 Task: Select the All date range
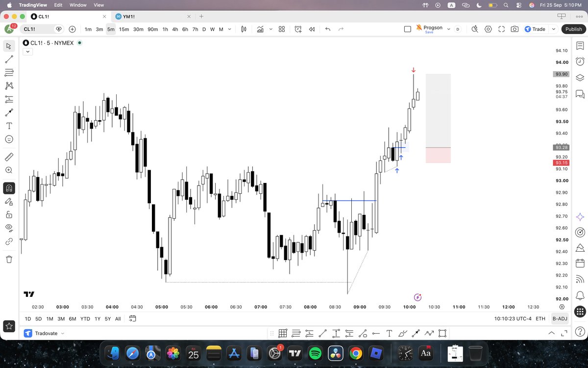(x=118, y=319)
